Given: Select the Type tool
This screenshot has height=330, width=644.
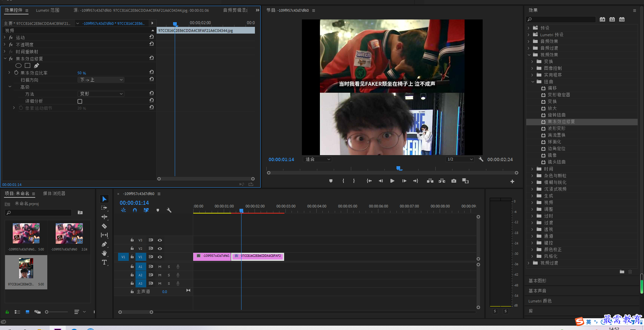Looking at the screenshot, I should (104, 262).
